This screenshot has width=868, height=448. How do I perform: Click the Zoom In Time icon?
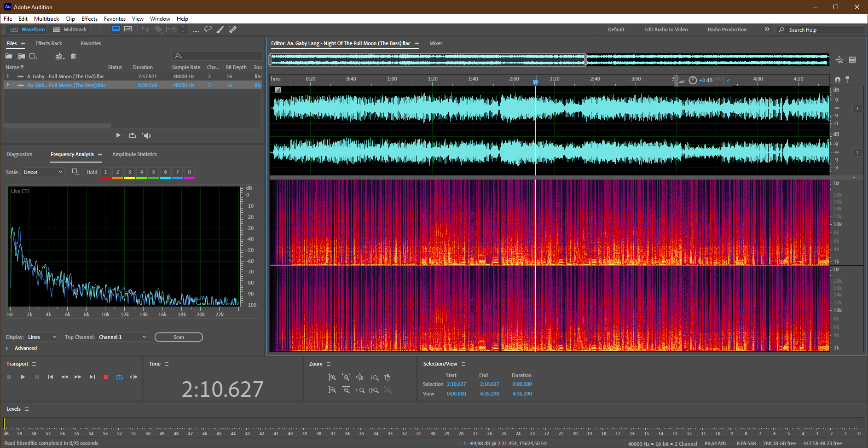click(x=346, y=377)
